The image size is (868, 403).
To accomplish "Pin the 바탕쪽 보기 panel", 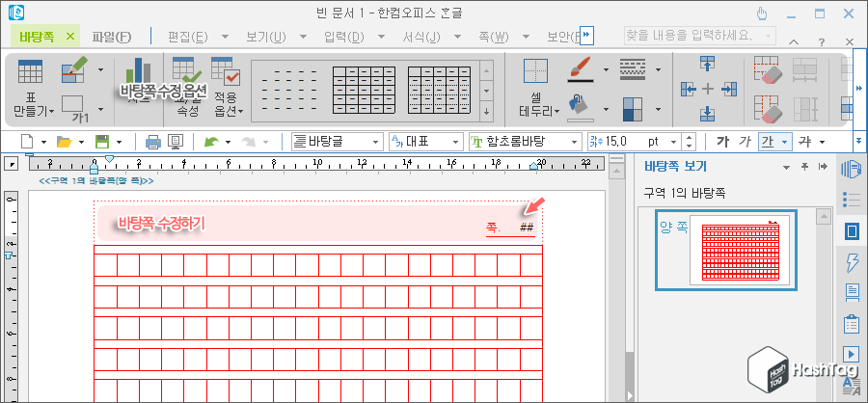I will pos(804,166).
